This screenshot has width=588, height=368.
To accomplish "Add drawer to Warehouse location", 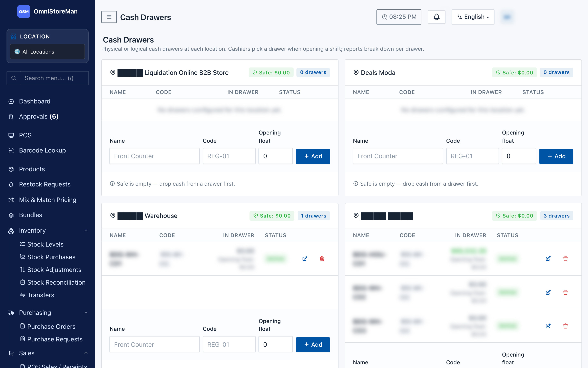I will (x=313, y=345).
